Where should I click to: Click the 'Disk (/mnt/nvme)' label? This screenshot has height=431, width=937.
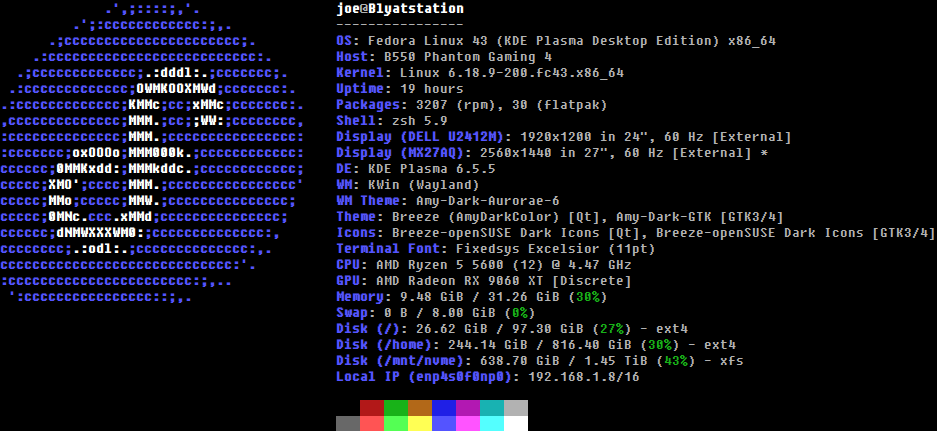(x=400, y=360)
